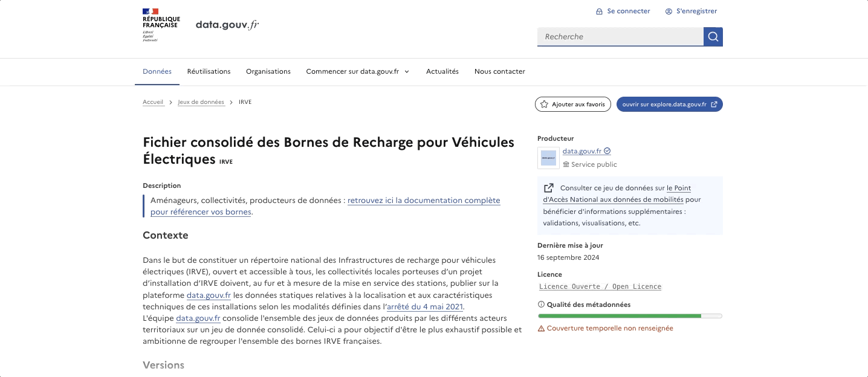The height and width of the screenshot is (377, 868).
Task: Open the Nous contacter tab
Action: 500,71
